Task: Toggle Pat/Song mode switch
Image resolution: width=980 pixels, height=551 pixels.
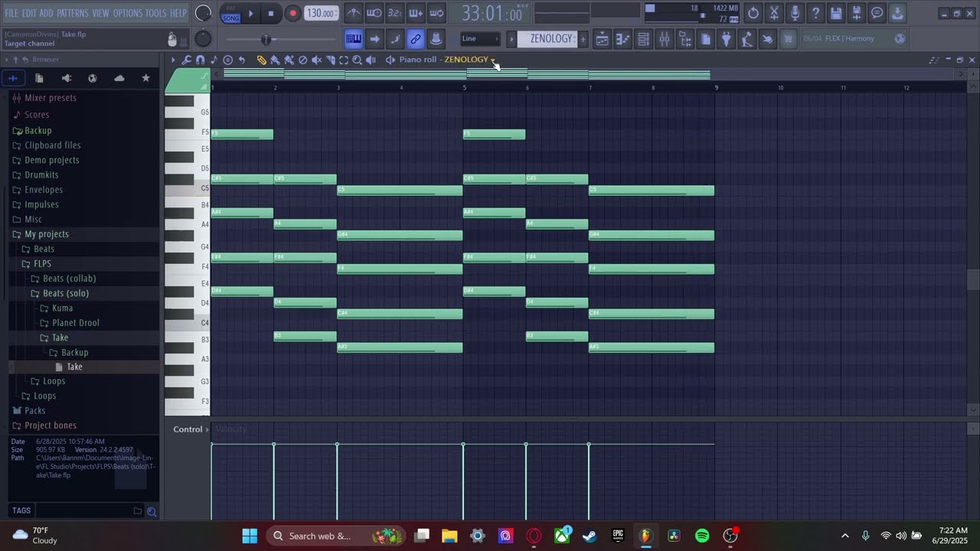Action: point(230,13)
